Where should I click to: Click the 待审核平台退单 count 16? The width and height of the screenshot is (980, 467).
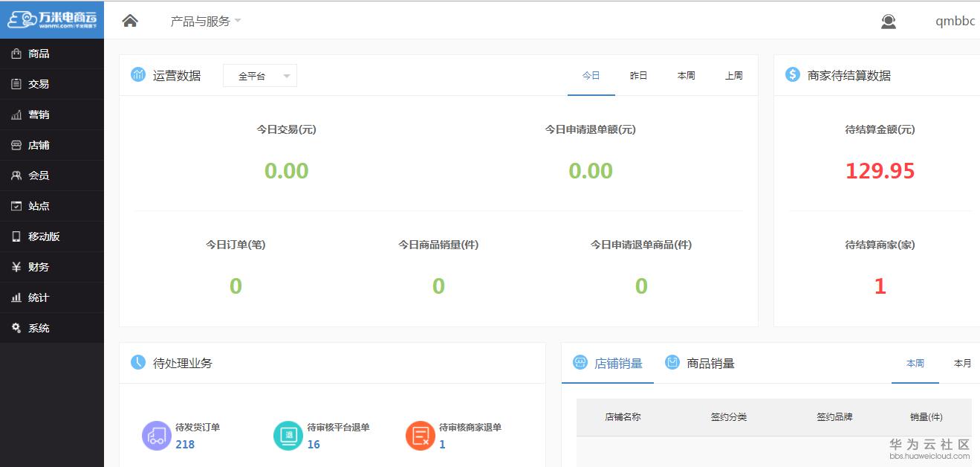(313, 444)
